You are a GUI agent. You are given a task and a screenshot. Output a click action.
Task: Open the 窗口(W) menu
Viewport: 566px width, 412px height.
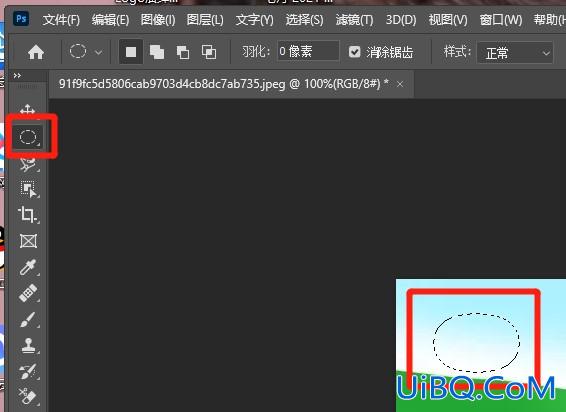501,19
